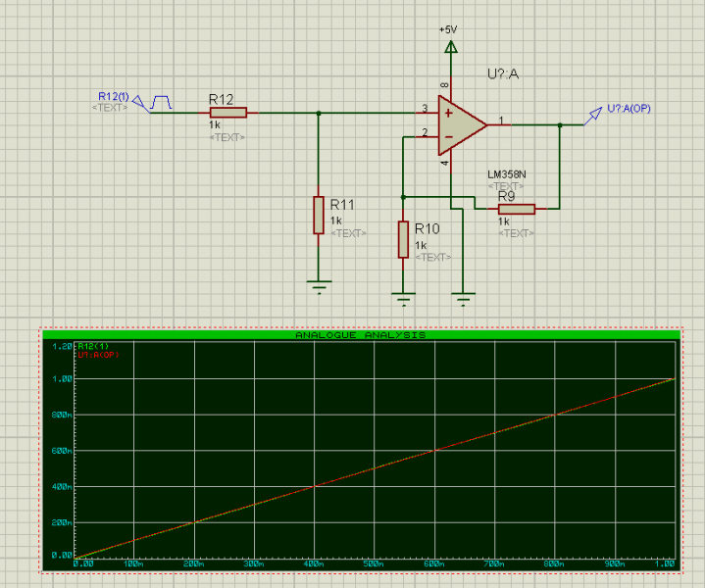
Task: Select the ground symbol below R11
Action: pos(318,284)
